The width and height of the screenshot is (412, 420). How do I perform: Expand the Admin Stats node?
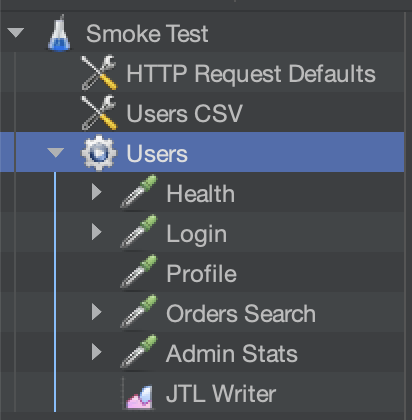97,352
